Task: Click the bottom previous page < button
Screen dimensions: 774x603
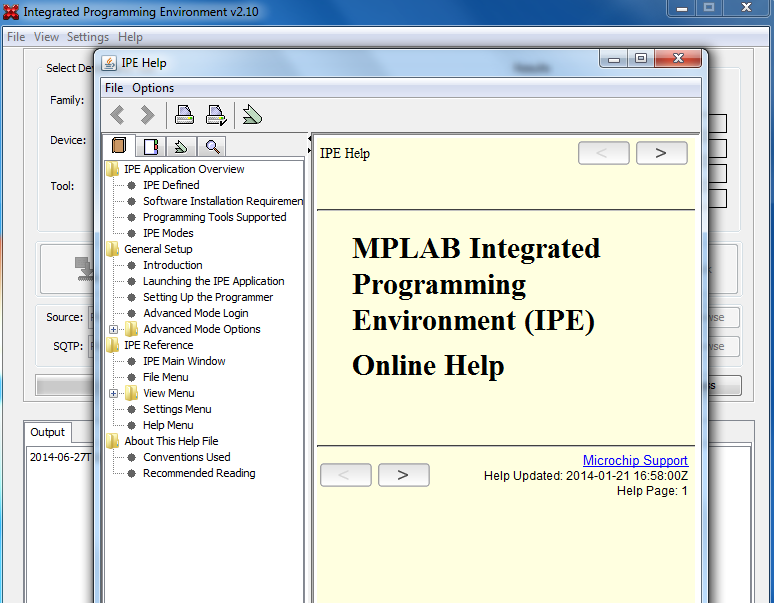Action: pos(346,475)
